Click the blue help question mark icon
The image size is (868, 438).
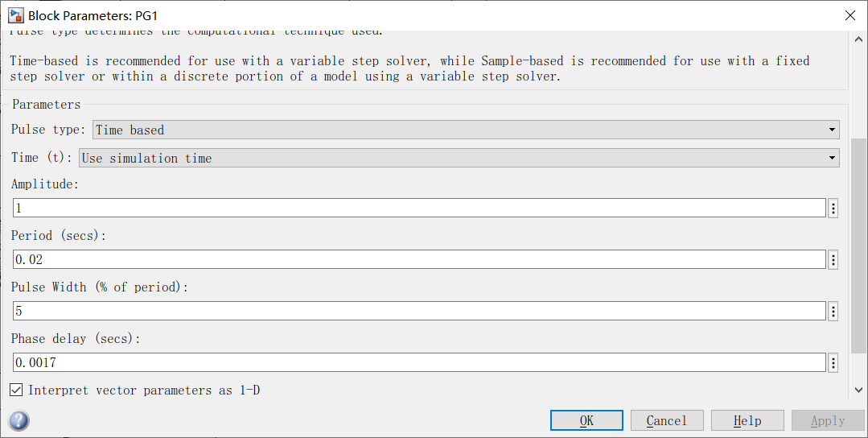pyautogui.click(x=19, y=420)
